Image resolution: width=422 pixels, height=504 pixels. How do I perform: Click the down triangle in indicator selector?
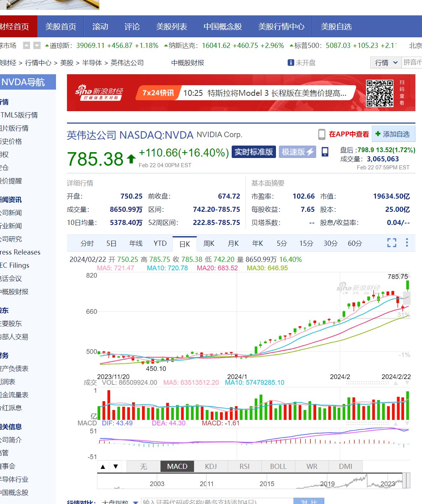(116, 466)
